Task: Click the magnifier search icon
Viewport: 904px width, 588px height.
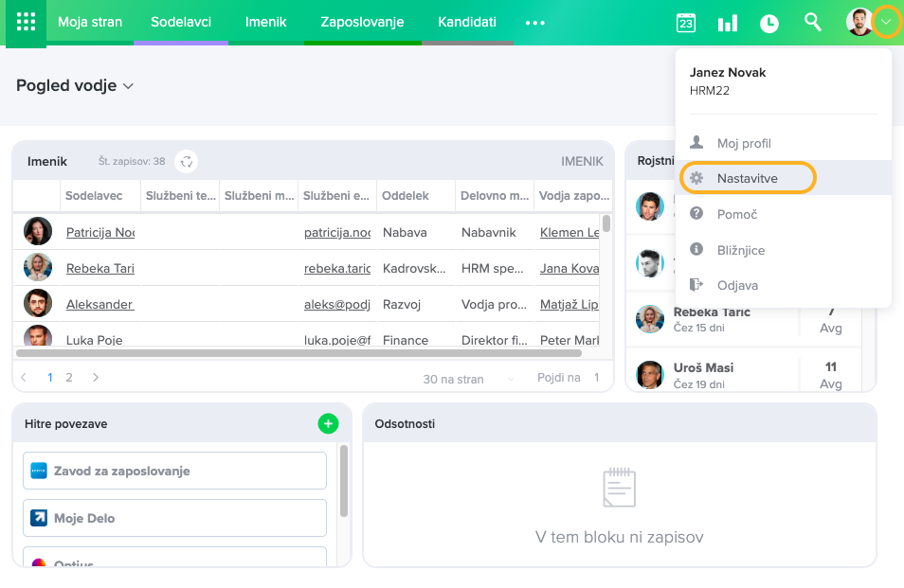Action: pyautogui.click(x=812, y=22)
